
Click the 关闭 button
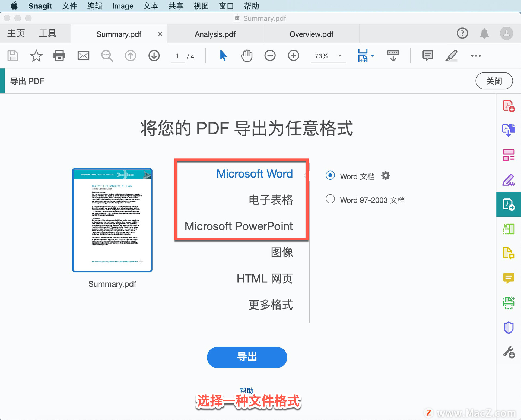pos(494,81)
